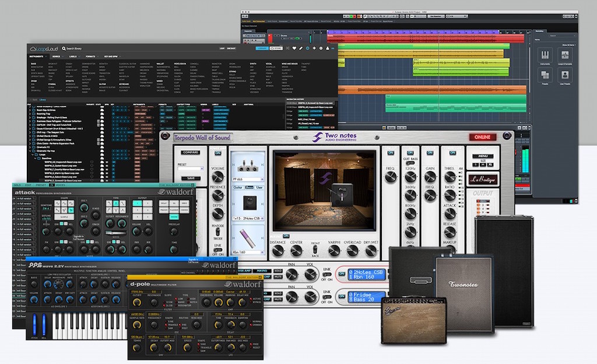Image resolution: width=597 pixels, height=364 pixels.
Task: Click the Torpedo VOLUME knob
Action: click(x=217, y=177)
